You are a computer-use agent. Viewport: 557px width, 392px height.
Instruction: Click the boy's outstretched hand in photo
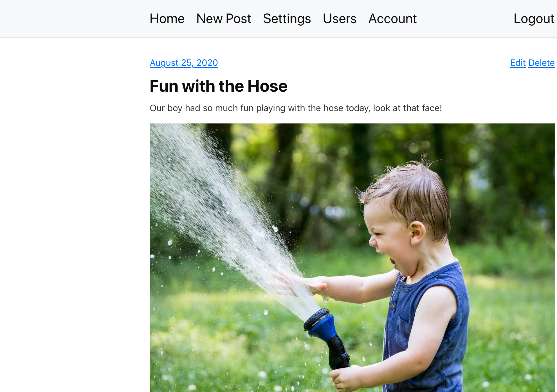coord(304,283)
